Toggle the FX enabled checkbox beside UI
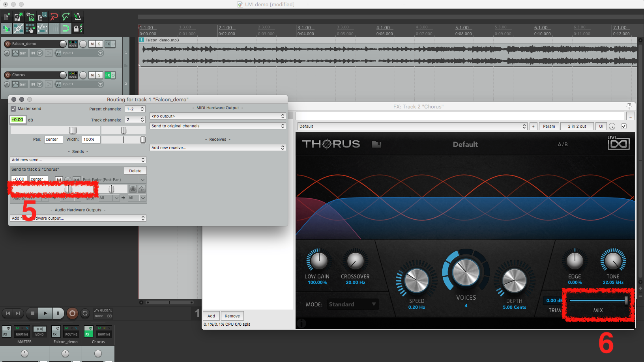644x362 pixels. [624, 126]
